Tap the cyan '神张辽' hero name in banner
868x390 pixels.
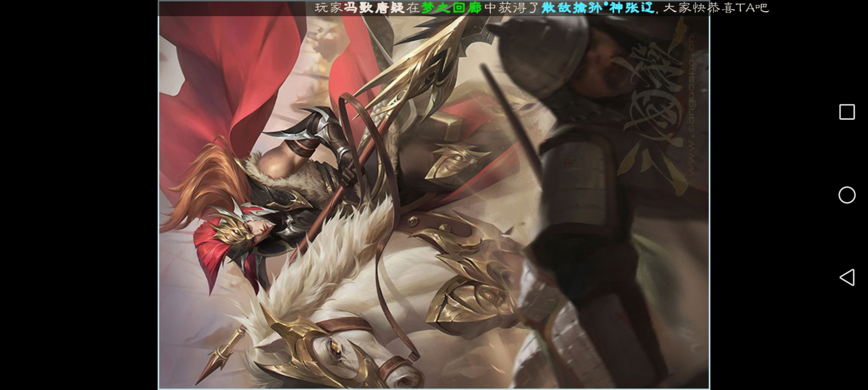(x=632, y=8)
